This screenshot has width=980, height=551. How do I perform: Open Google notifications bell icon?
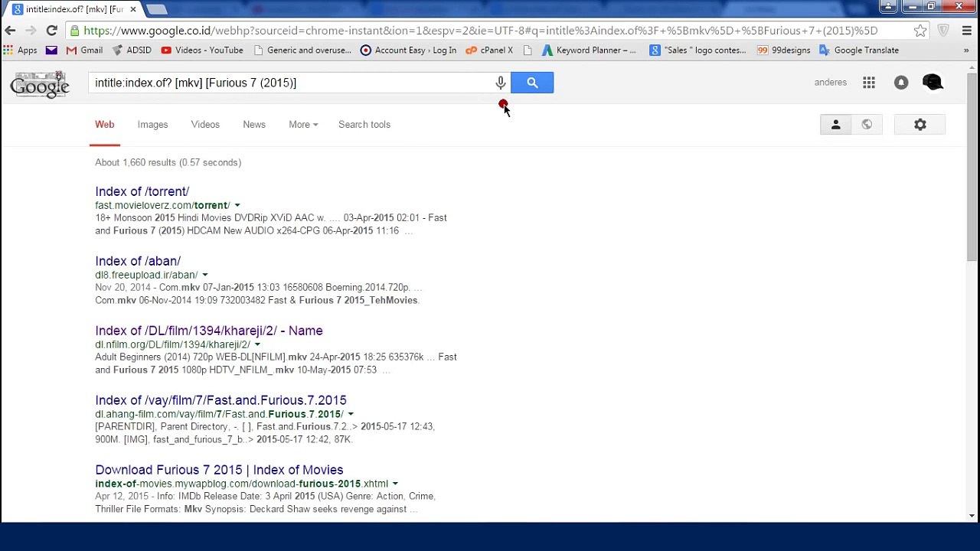[901, 83]
